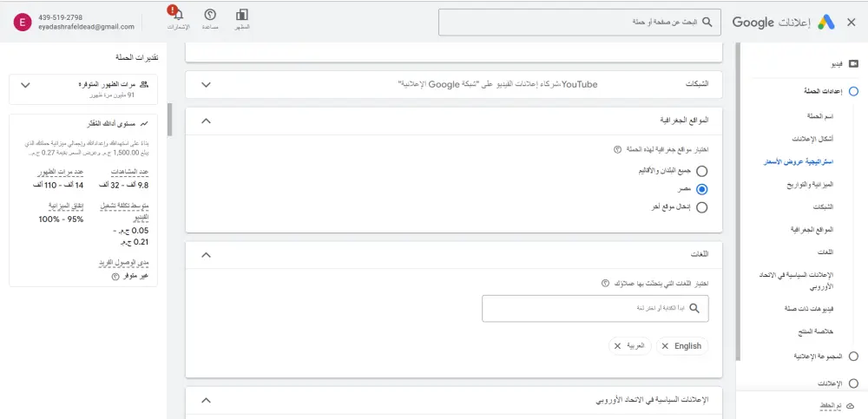Choose the enter another location (إدخال موقع آخر) option
Screen dimensions: 868x419
701,206
